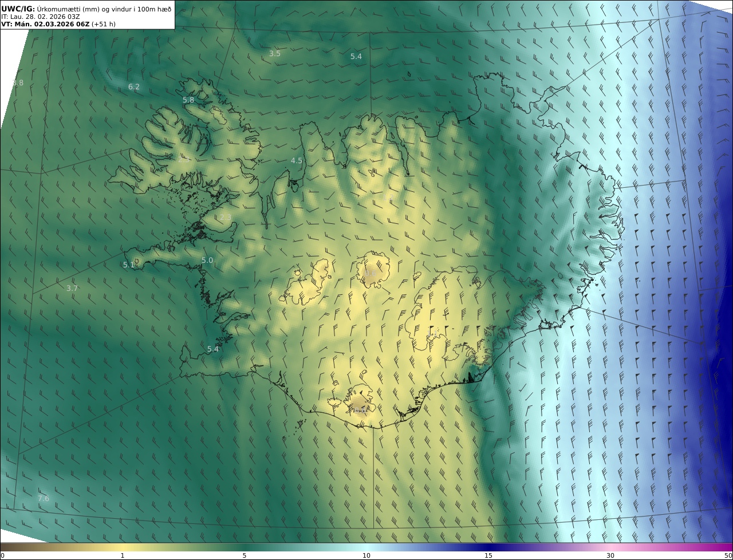Click the colorbar tick label 10
Viewport: 733px width, 560px height.
pyautogui.click(x=366, y=555)
